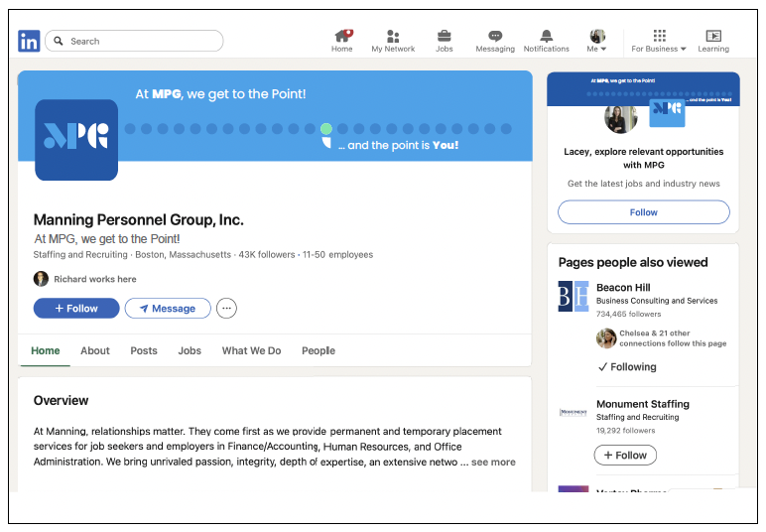766x532 pixels.
Task: Click Chelsea's connection avatar
Action: coord(606,338)
